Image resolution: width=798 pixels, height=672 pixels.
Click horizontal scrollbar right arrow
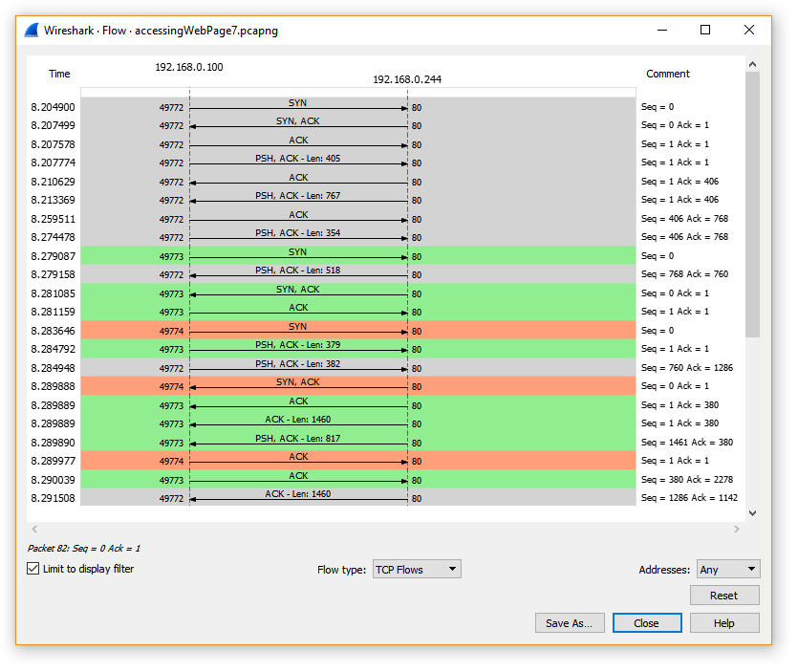click(736, 529)
